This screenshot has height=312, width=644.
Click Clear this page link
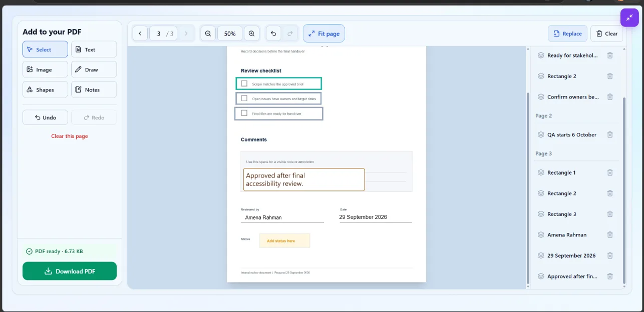tap(70, 136)
